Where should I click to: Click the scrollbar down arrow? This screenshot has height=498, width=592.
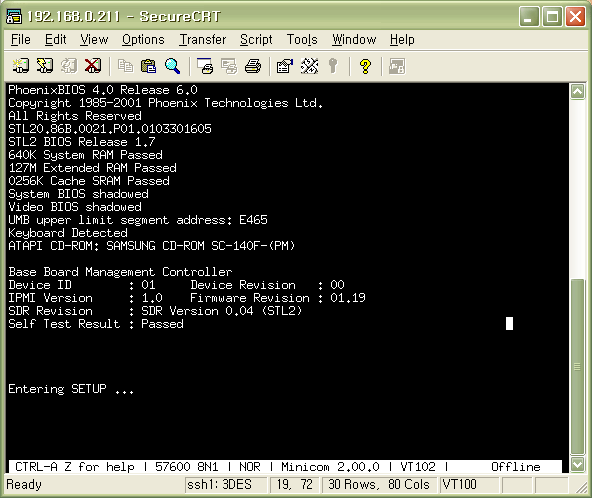[577, 465]
